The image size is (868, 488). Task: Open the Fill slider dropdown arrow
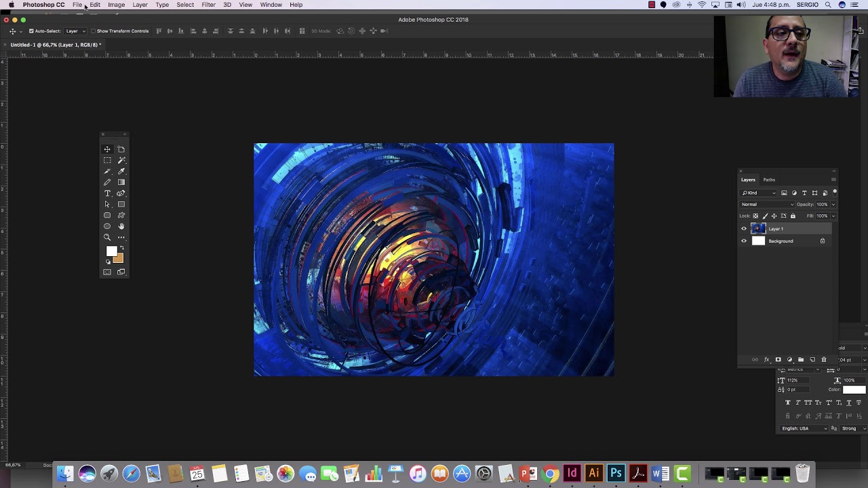[833, 216]
